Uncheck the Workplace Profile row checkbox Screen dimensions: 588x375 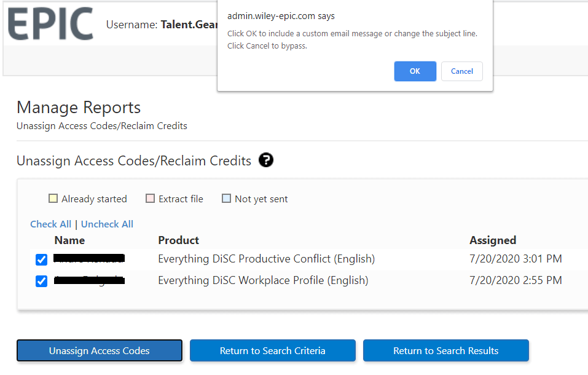41,281
